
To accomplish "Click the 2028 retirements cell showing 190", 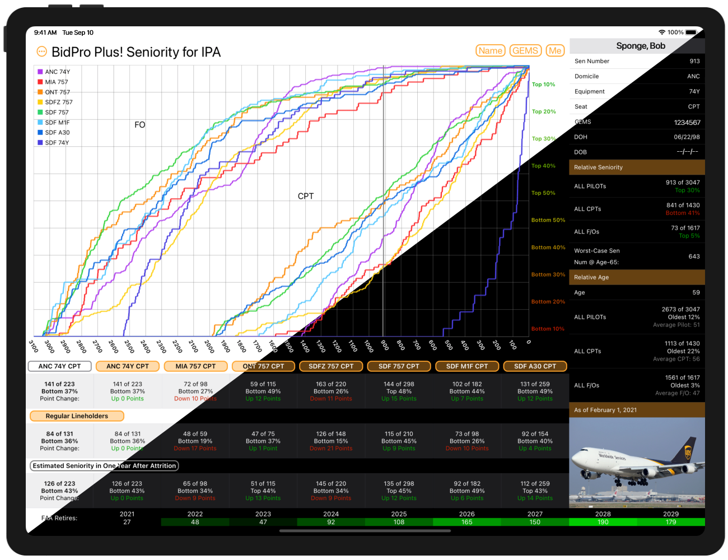I will 603,522.
